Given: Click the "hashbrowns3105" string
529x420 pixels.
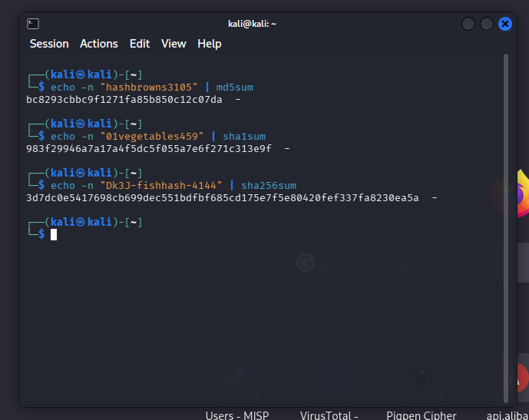Looking at the screenshot, I should pos(149,88).
